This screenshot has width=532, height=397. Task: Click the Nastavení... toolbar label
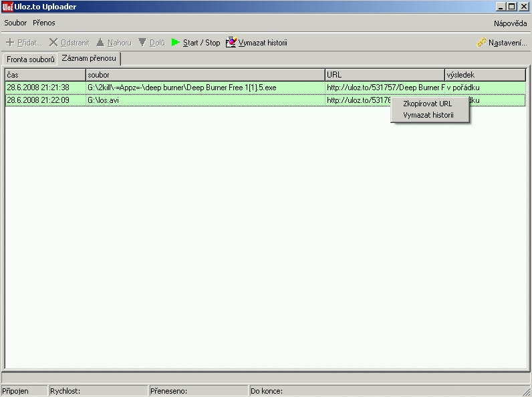coord(507,43)
